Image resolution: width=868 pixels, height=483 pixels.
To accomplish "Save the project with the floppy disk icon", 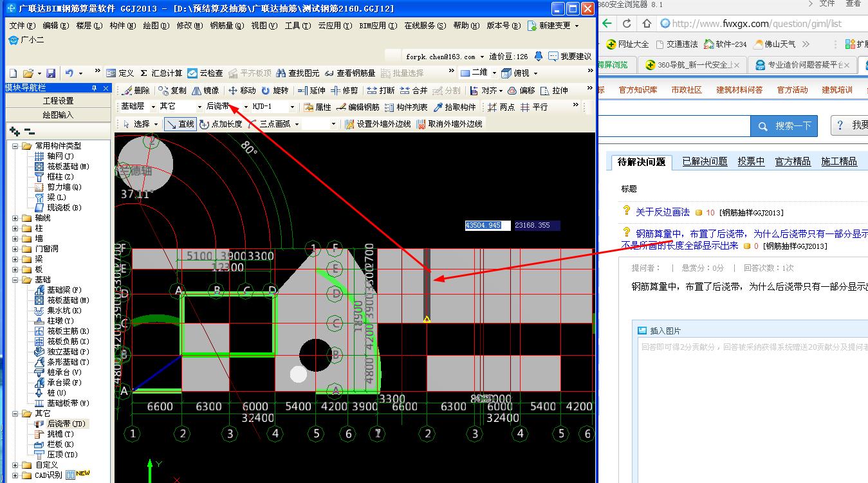I will 51,73.
